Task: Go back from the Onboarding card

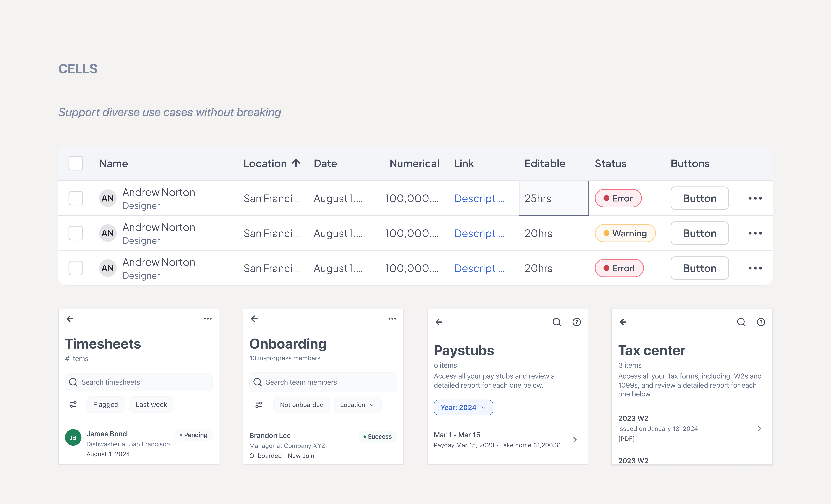Action: [x=254, y=319]
